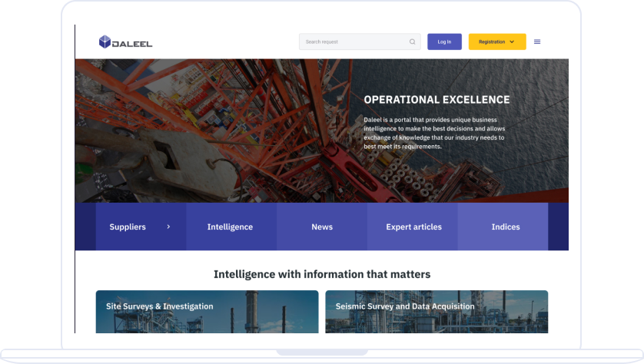This screenshot has width=644, height=364.
Task: Click the search magnifier icon
Action: [413, 42]
